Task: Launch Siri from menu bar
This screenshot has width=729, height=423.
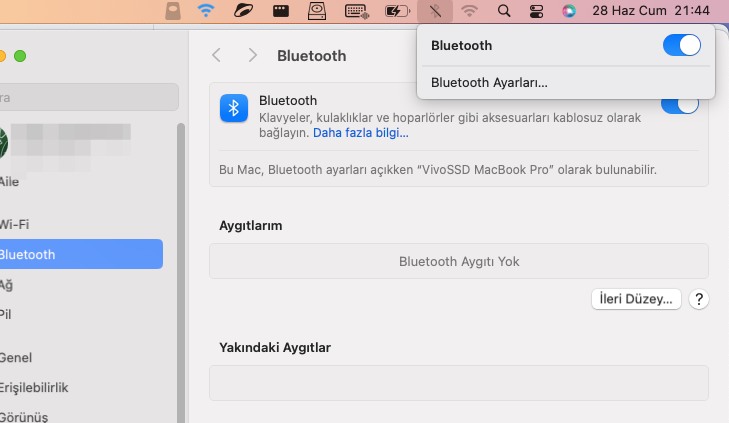Action: 569,11
